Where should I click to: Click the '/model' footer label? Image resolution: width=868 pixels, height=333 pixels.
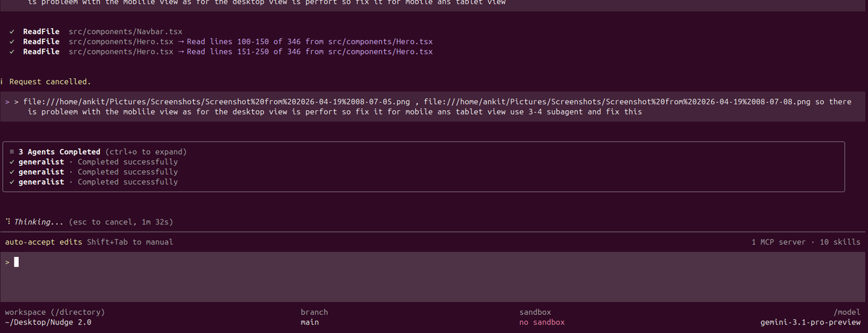point(848,312)
